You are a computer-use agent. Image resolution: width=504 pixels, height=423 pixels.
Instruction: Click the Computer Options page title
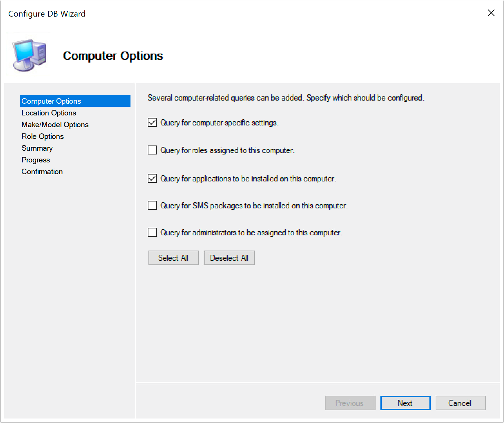[113, 56]
